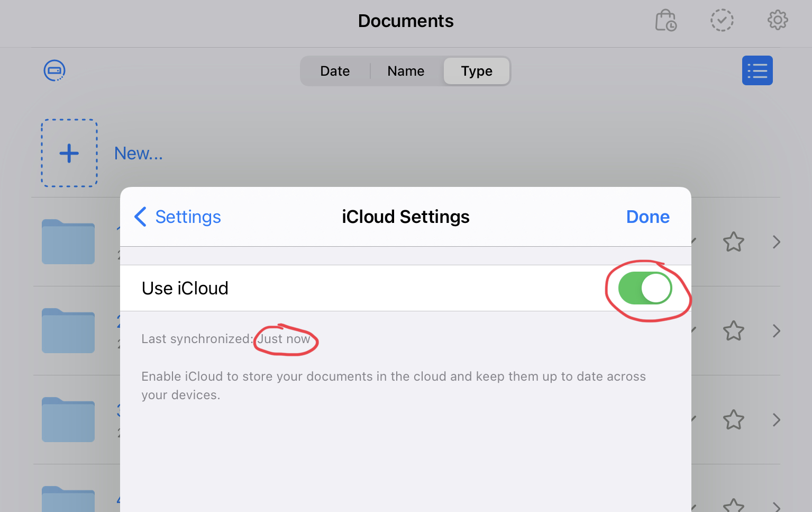Open the settings gear icon

(777, 20)
